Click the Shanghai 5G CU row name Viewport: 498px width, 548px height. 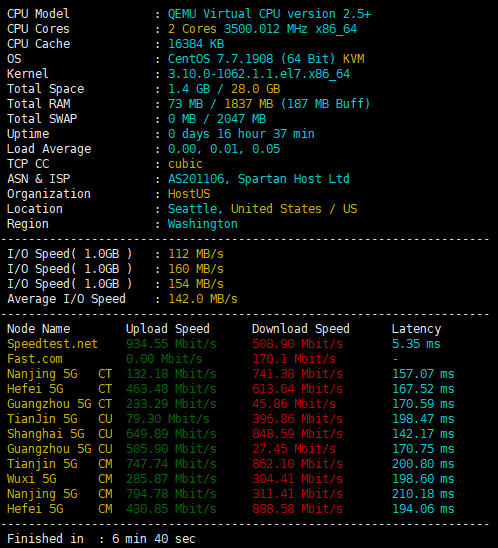click(59, 434)
